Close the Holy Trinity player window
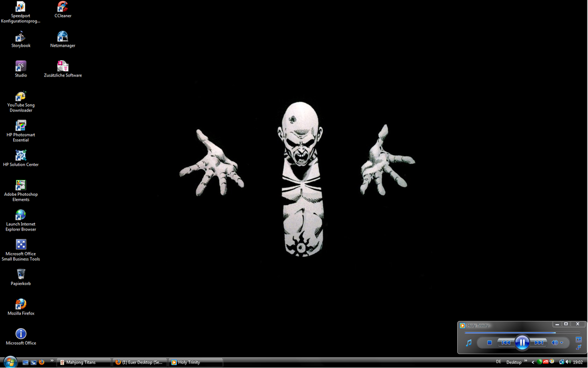The image size is (588, 368). click(x=578, y=324)
